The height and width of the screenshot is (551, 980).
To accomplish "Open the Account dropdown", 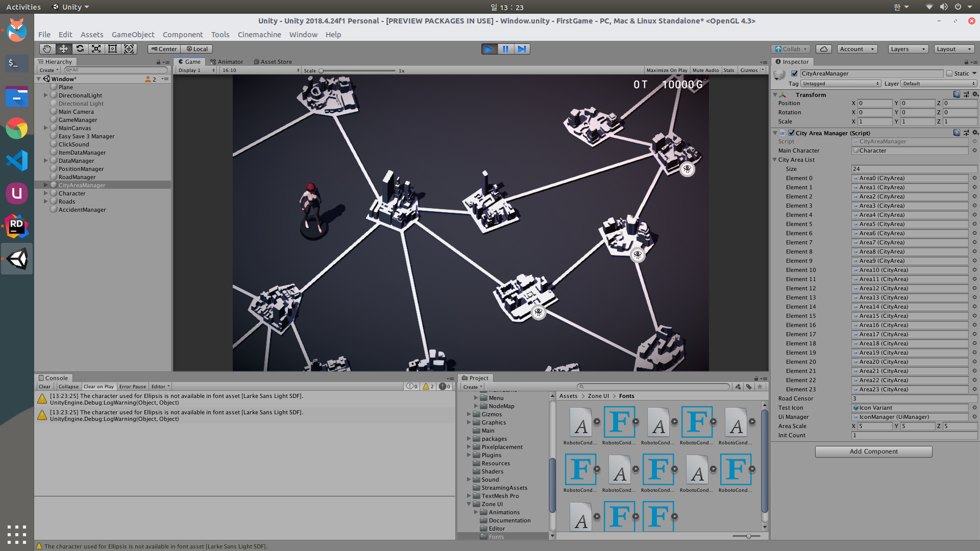I will (857, 49).
